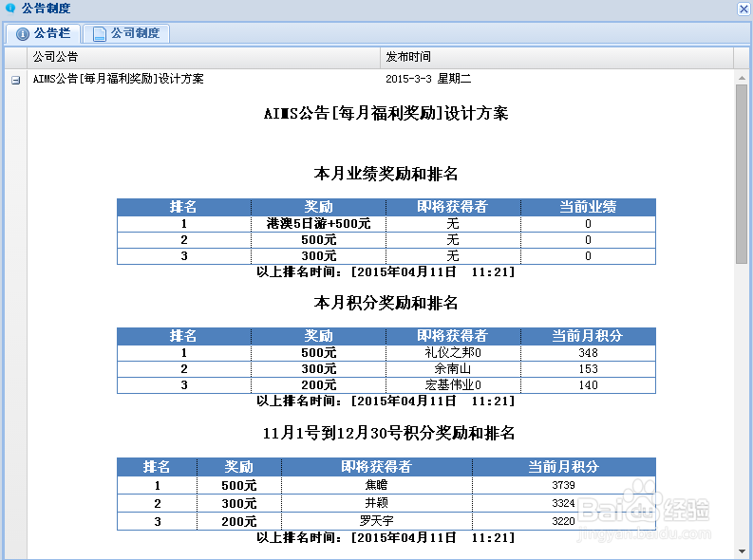Click the scrollbar up arrow
Image resolution: width=753 pixels, height=560 pixels.
coord(742,78)
